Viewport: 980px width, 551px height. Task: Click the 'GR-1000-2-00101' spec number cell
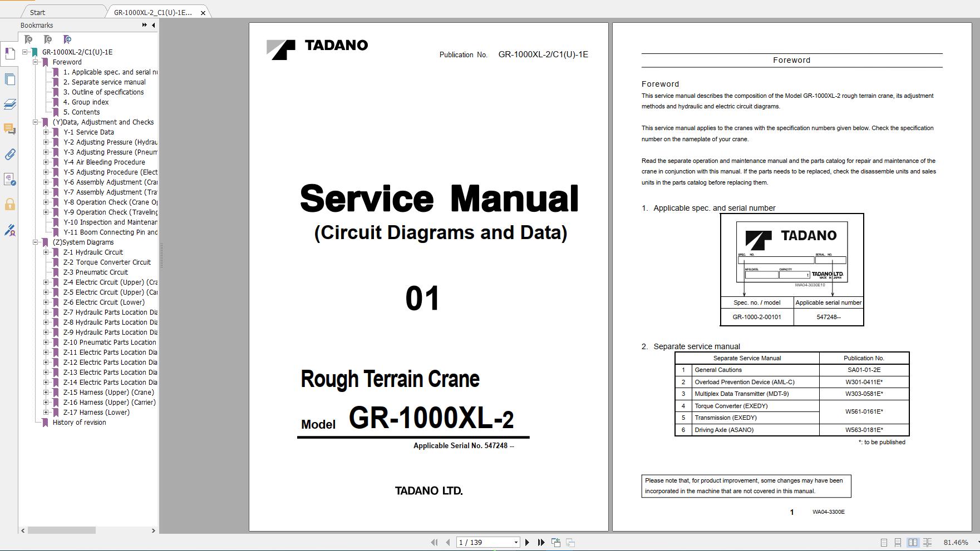(x=757, y=317)
